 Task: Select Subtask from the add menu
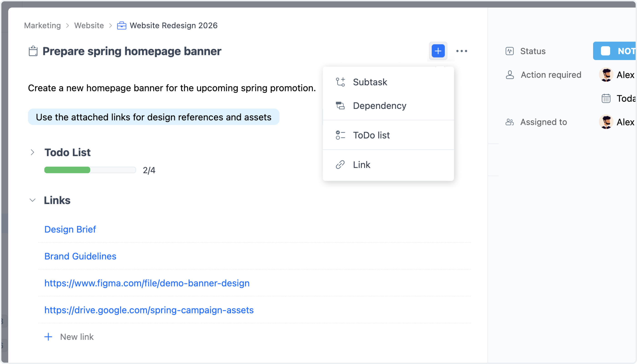click(370, 82)
